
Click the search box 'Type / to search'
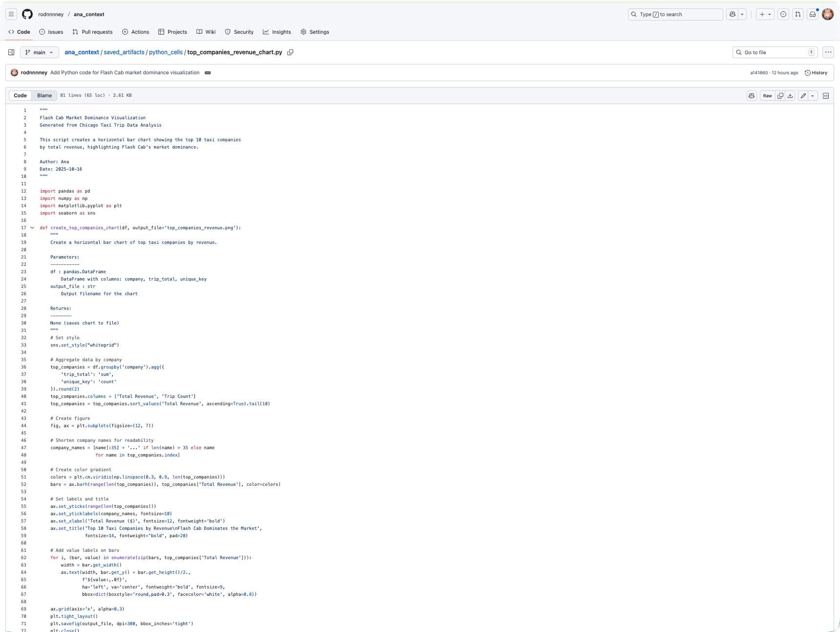[675, 14]
